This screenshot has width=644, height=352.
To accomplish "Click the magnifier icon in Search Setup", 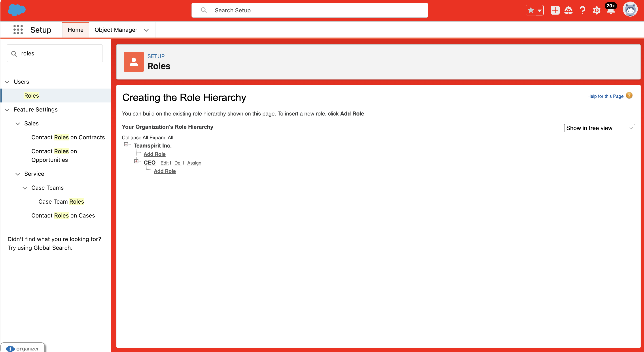I will (x=204, y=10).
